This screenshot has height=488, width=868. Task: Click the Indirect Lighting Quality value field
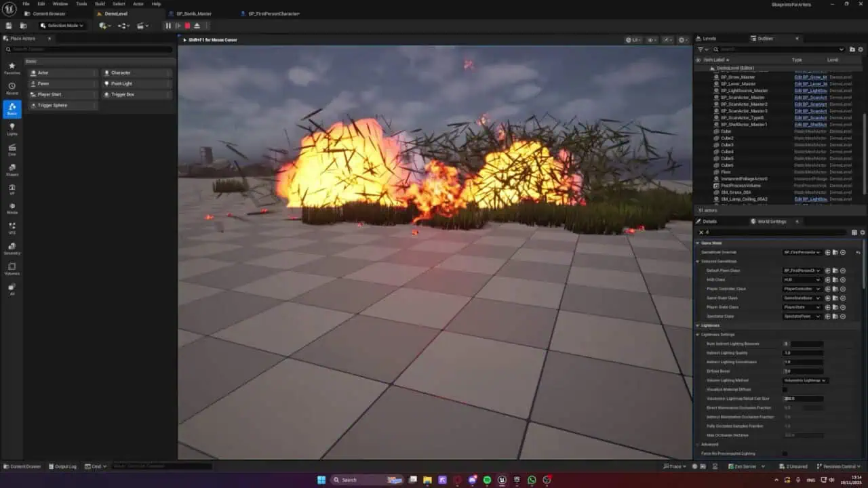coord(803,352)
